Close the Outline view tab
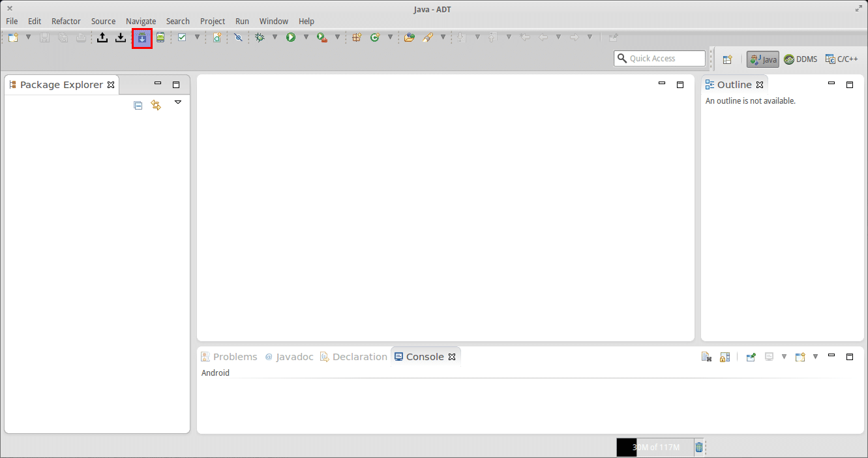868x458 pixels. click(x=760, y=85)
